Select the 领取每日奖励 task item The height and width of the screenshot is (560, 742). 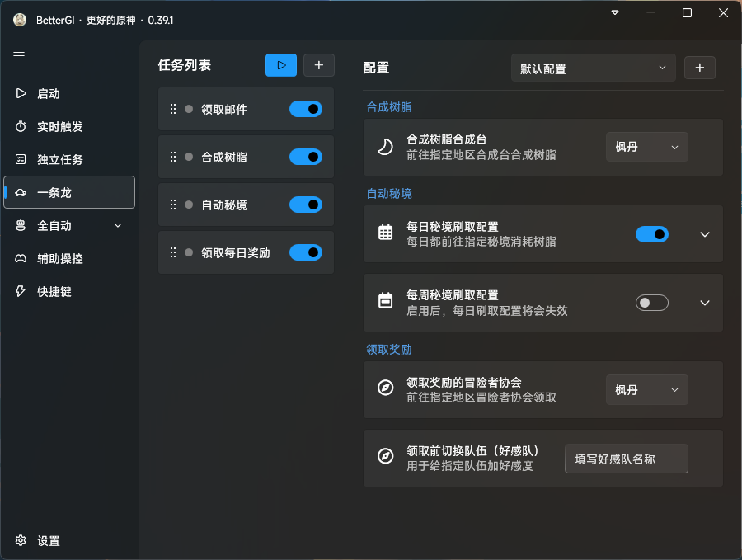(235, 252)
